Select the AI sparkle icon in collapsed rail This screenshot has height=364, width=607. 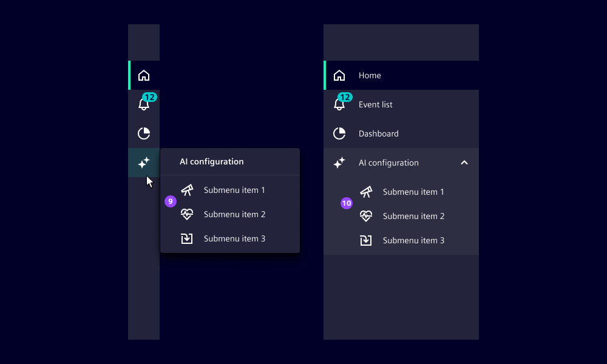click(x=144, y=163)
